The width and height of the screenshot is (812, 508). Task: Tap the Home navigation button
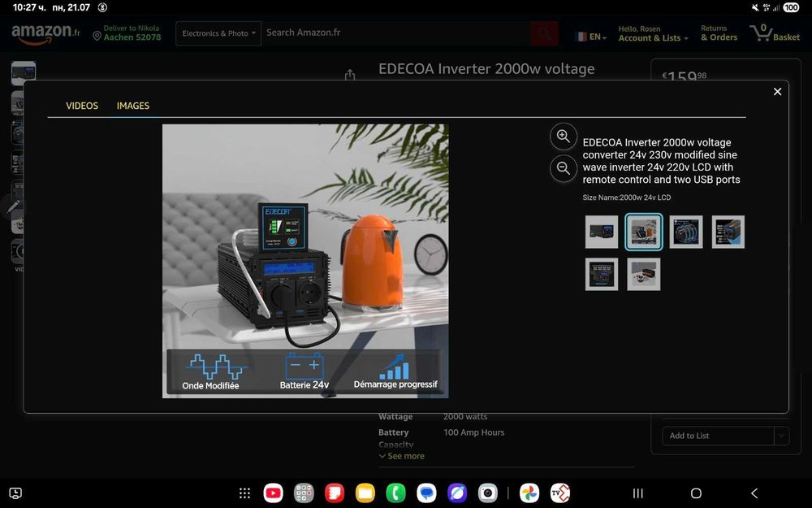tap(696, 493)
